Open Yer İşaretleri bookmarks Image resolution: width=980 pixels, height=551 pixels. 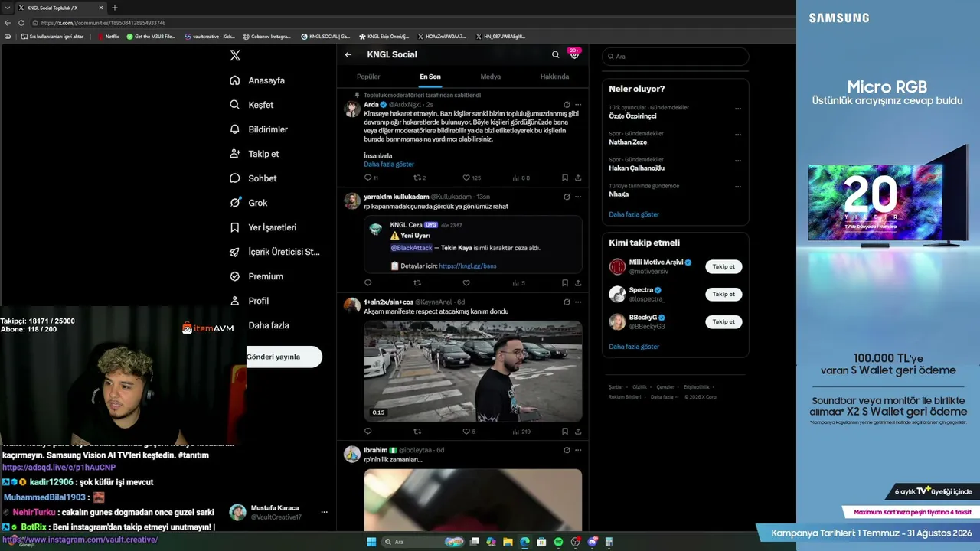[x=263, y=227]
